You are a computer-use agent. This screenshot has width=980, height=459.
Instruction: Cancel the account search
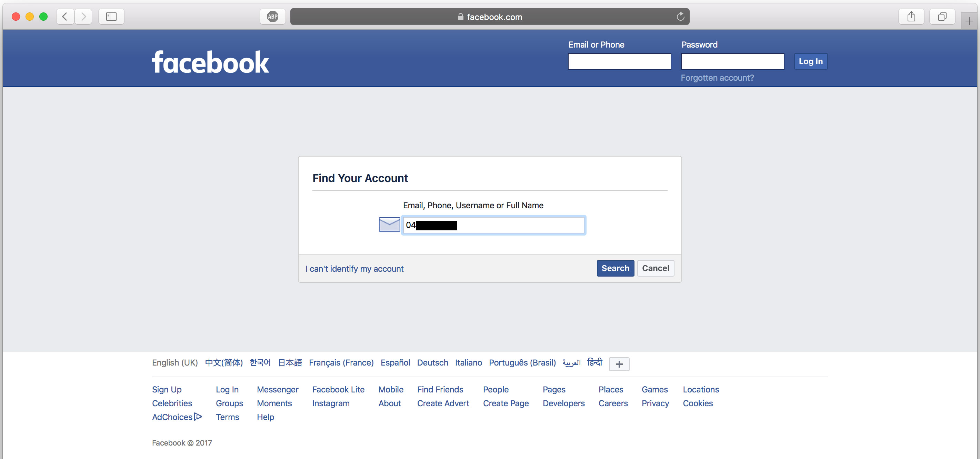click(x=655, y=268)
